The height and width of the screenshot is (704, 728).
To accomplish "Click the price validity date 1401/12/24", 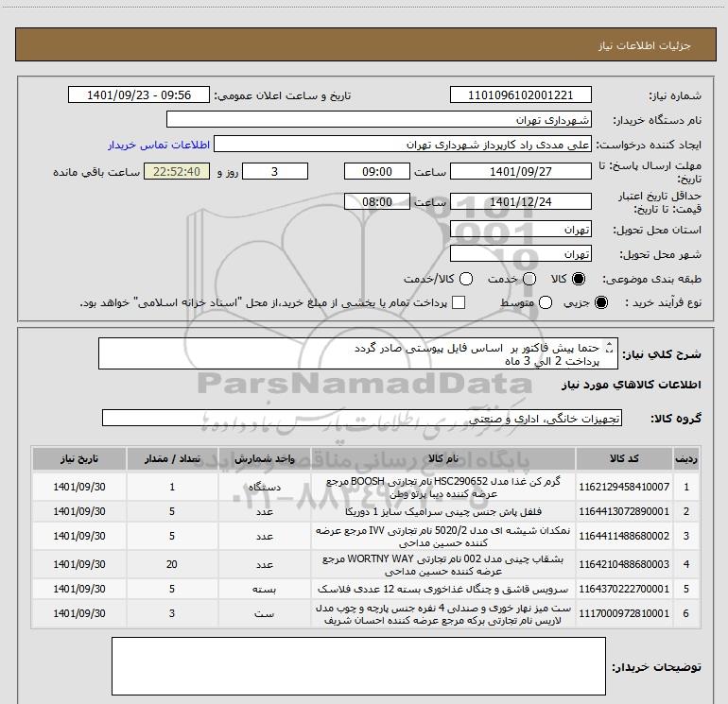I will pyautogui.click(x=520, y=201).
